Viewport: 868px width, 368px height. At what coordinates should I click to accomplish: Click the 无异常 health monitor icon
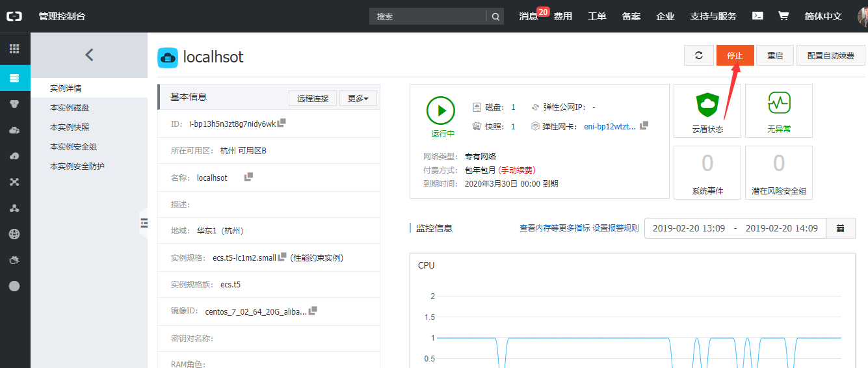(x=779, y=103)
